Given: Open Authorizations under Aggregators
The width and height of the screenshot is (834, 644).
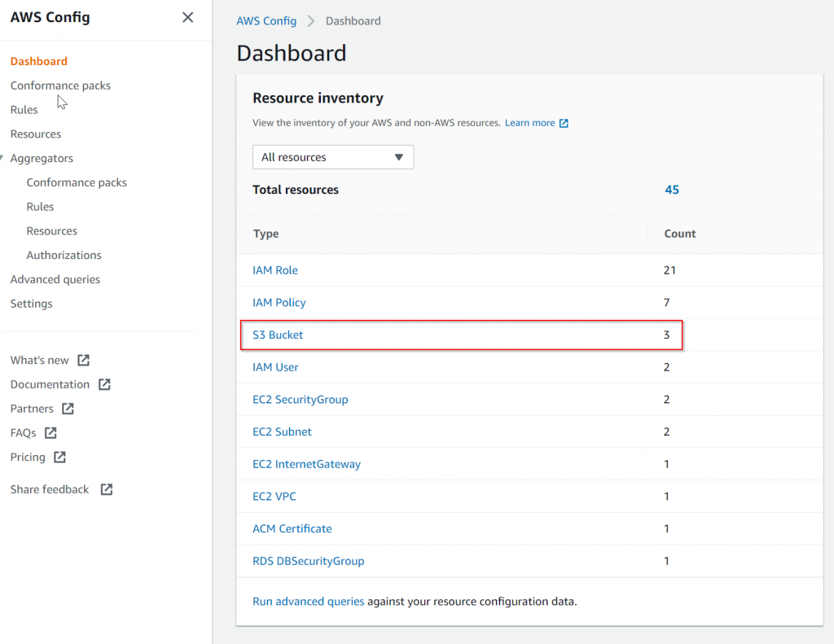Looking at the screenshot, I should (64, 256).
